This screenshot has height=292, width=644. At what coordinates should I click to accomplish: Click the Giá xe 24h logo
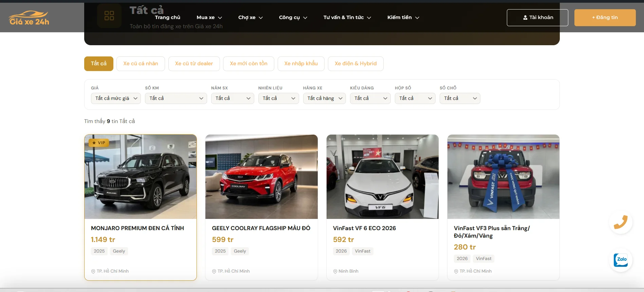(x=29, y=18)
